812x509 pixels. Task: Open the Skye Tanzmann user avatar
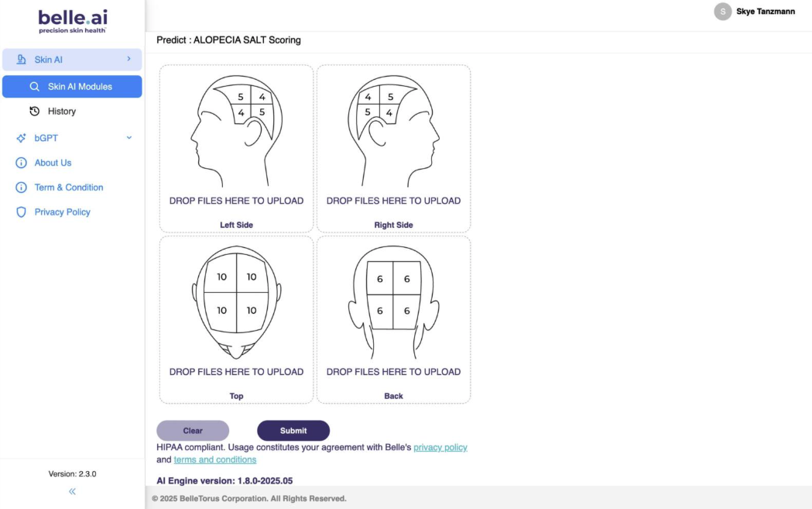tap(723, 12)
